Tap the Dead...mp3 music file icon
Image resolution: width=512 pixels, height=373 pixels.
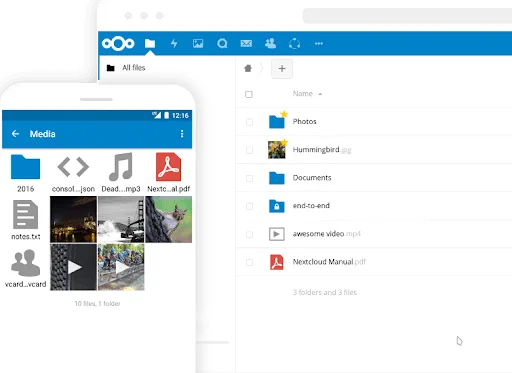pos(121,167)
